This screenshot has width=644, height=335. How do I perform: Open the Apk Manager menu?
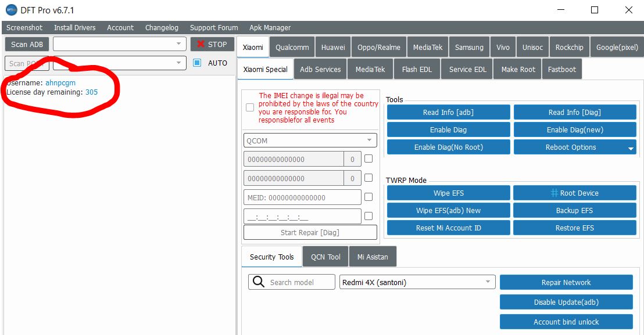pyautogui.click(x=270, y=27)
